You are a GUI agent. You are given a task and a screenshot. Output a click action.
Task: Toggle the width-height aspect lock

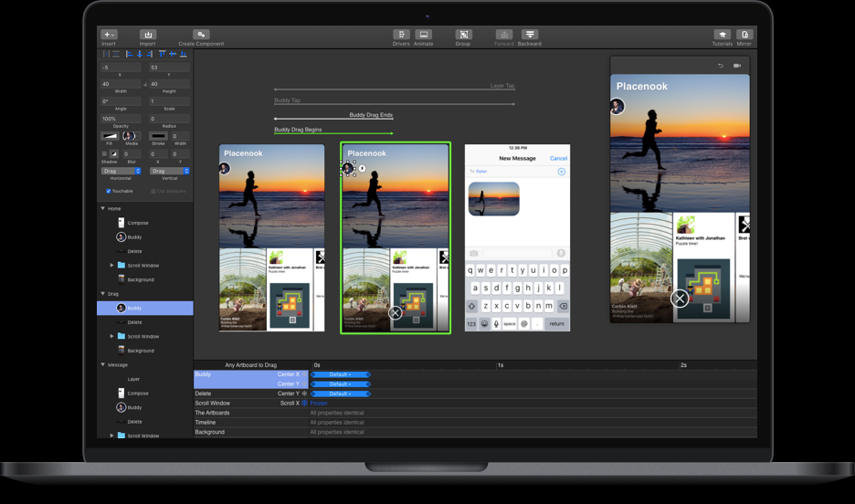(145, 84)
